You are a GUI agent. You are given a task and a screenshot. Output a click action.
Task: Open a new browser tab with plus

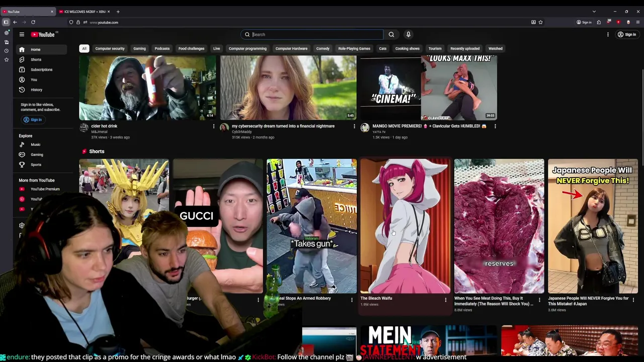point(118,12)
